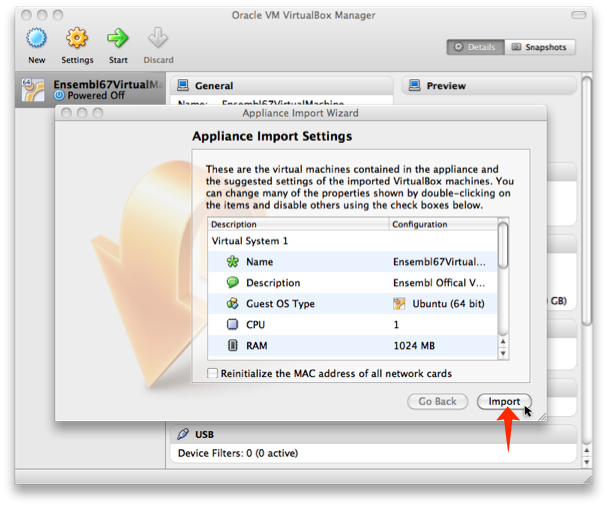The height and width of the screenshot is (507, 607).
Task: Open Settings gear in toolbar
Action: 77,38
